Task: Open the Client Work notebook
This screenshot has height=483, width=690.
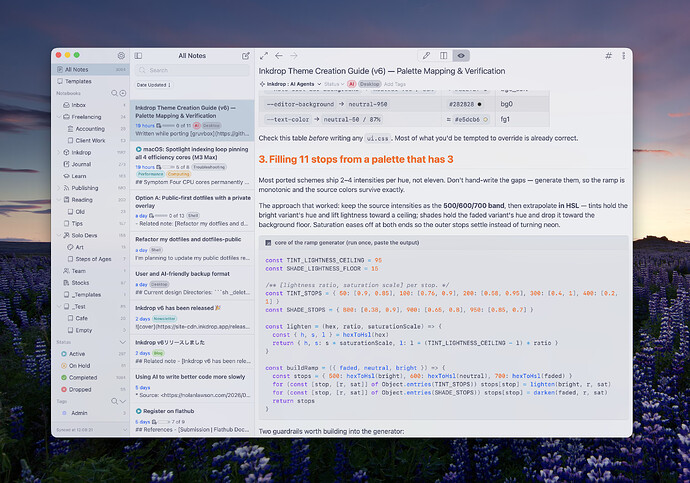Action: click(91, 141)
